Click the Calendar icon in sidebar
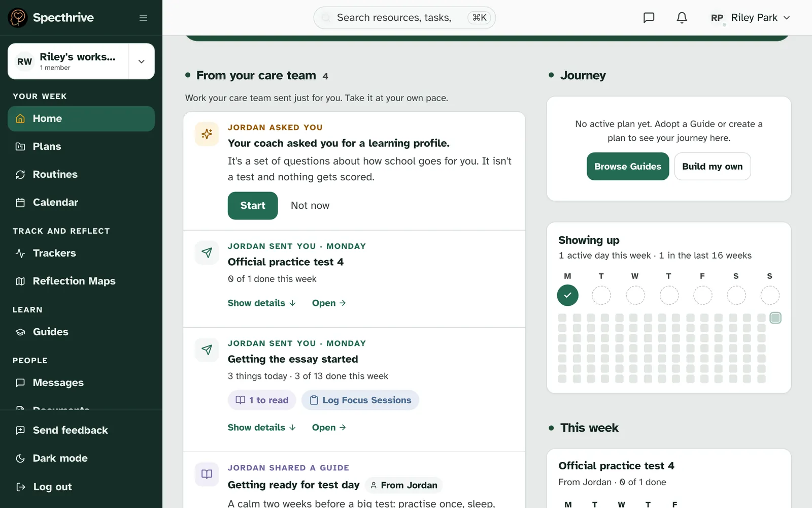Image resolution: width=812 pixels, height=508 pixels. [x=20, y=202]
